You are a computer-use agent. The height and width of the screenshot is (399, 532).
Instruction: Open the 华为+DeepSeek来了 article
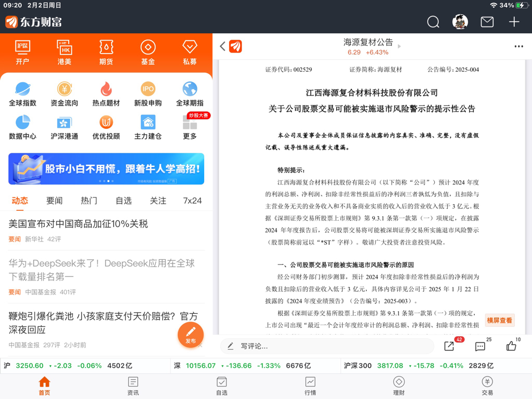tap(102, 270)
